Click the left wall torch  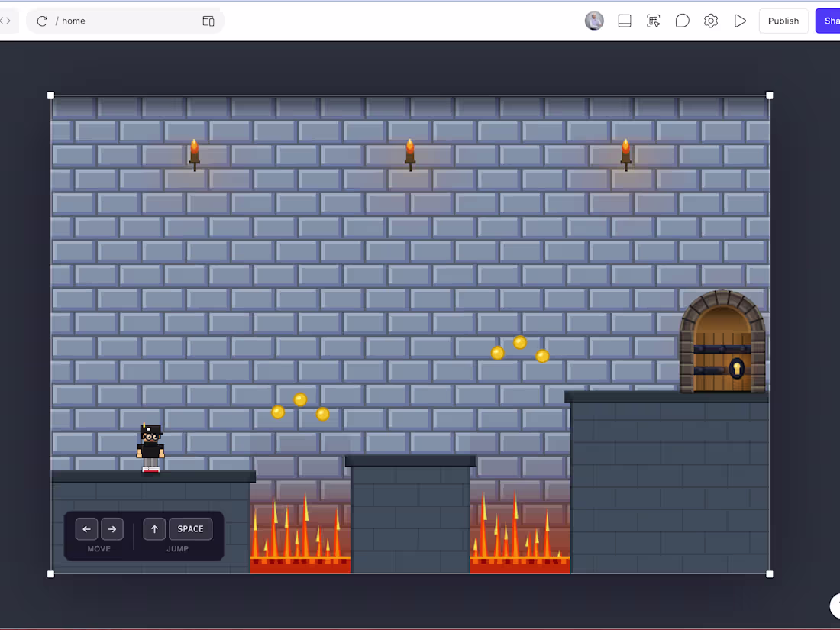[x=195, y=155]
